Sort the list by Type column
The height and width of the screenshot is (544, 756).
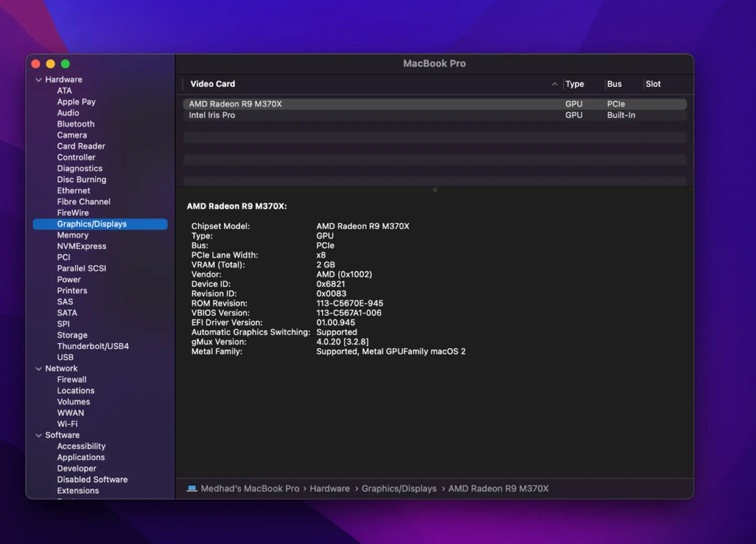[574, 84]
